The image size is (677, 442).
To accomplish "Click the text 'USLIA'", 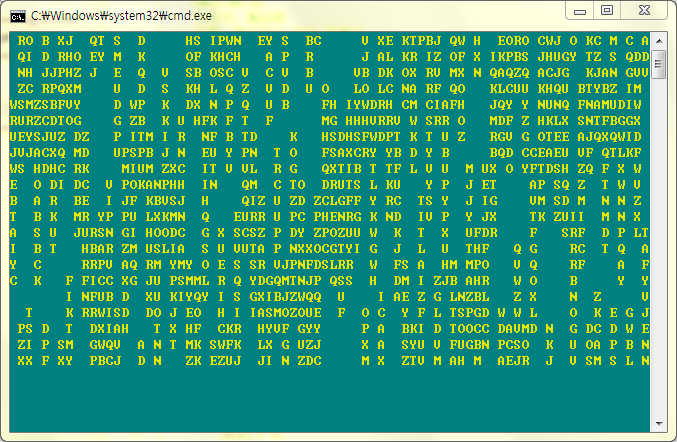I will (x=165, y=249).
